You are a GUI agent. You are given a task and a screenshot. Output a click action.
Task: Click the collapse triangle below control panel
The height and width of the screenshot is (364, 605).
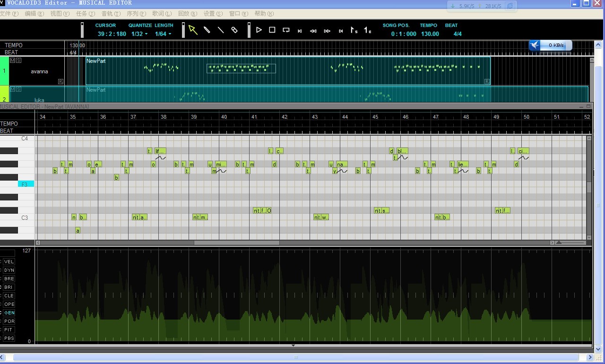click(x=293, y=346)
